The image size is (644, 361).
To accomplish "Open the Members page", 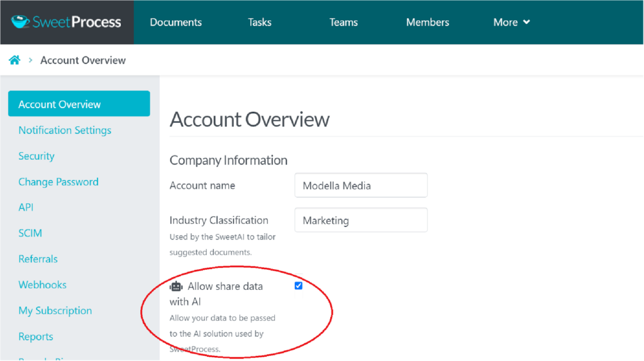I will (428, 22).
